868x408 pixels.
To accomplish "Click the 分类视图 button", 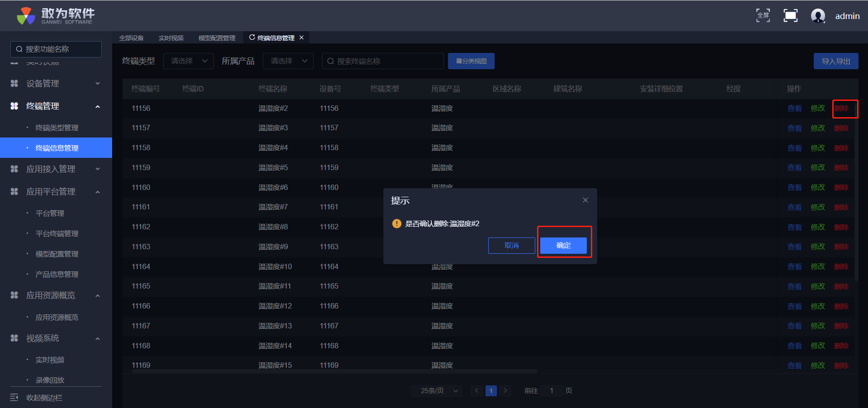I will pyautogui.click(x=471, y=61).
